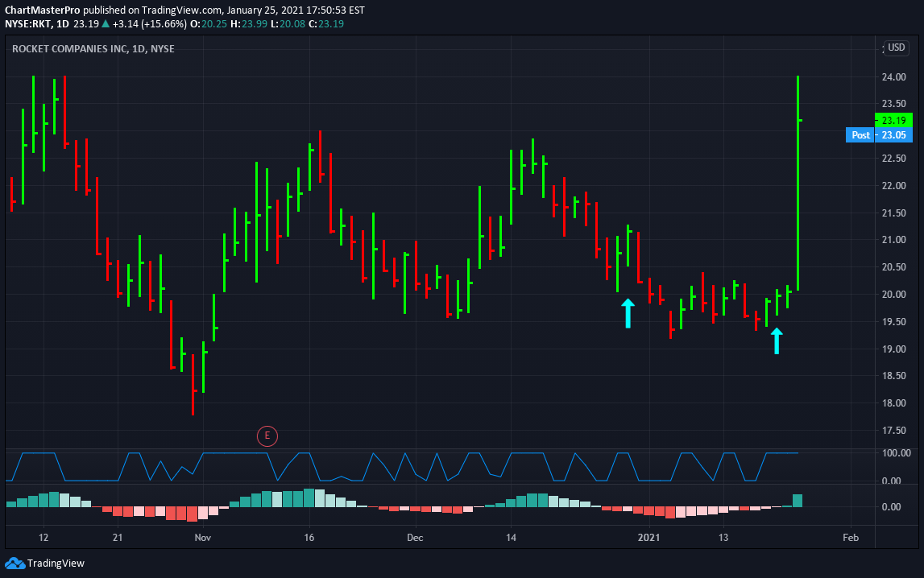Screen dimensions: 924x578
Task: Click the Post 23.05 price label
Action: tap(879, 134)
